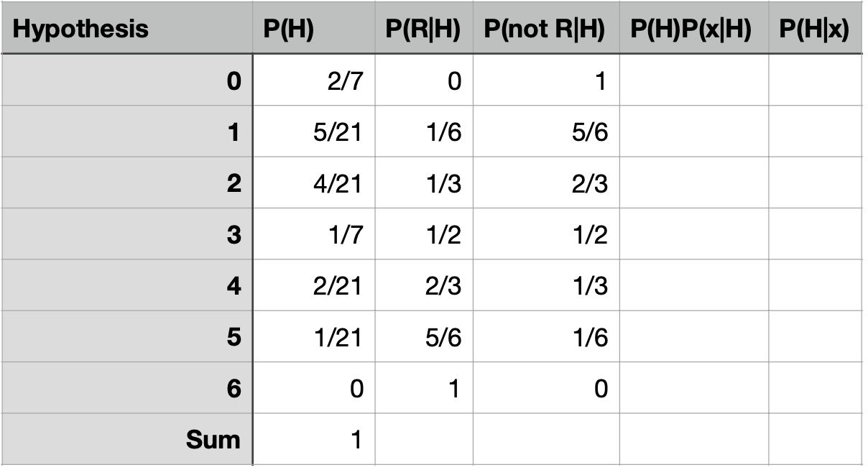This screenshot has width=868, height=470.
Task: Click the P(R|H) header cell
Action: 423,29
